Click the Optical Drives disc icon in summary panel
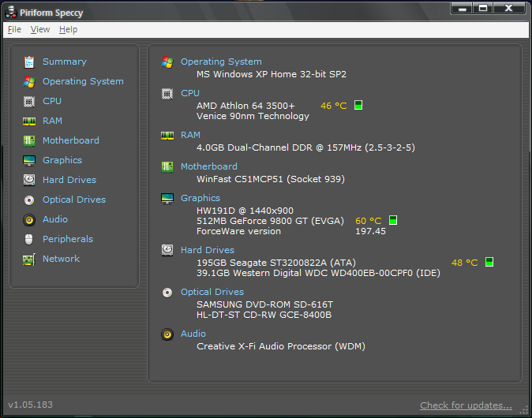This screenshot has height=418, width=532. 167,293
